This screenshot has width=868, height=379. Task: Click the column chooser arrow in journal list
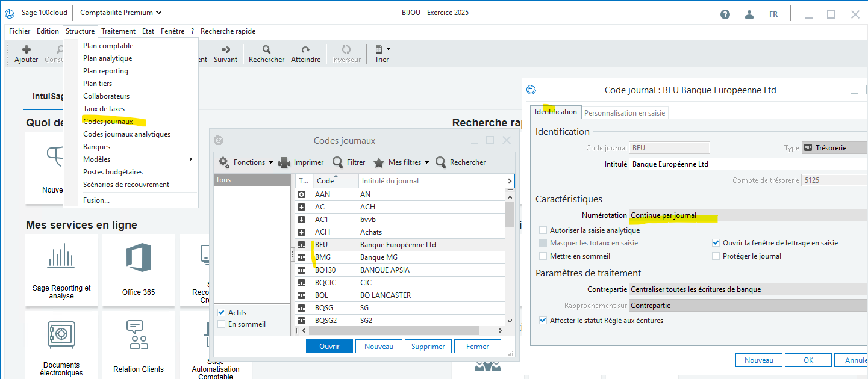click(x=510, y=180)
